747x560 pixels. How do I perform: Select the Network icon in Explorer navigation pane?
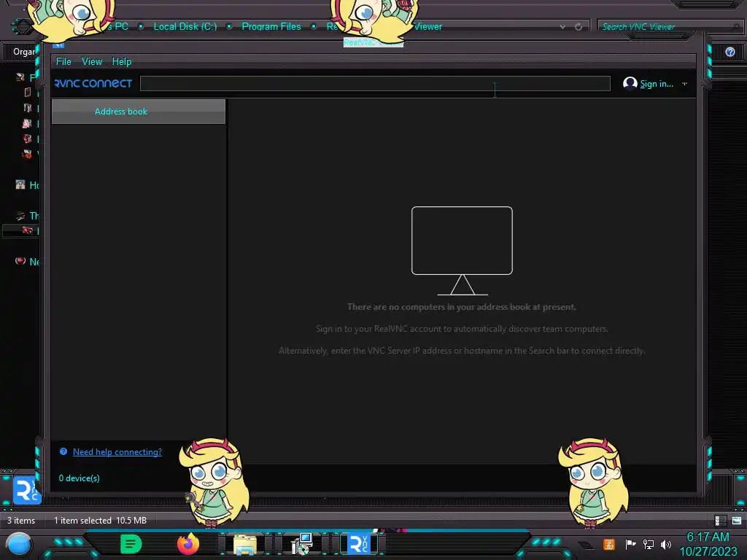pyautogui.click(x=20, y=261)
